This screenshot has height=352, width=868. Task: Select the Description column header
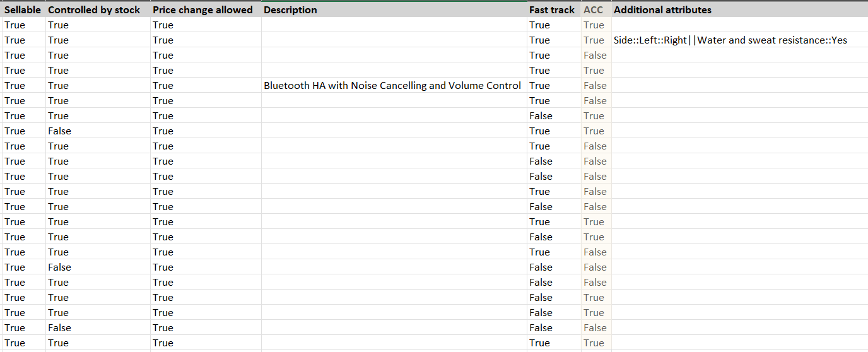tap(394, 10)
